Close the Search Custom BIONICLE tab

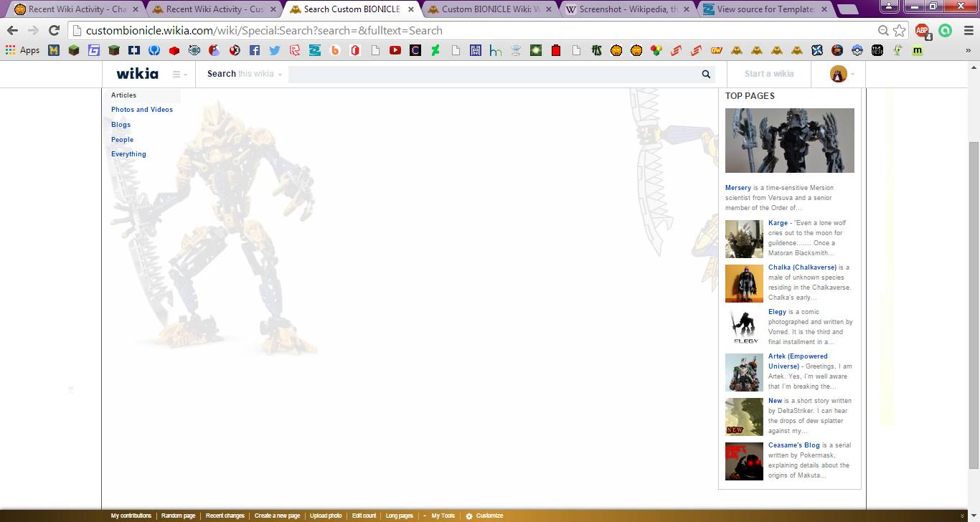(x=410, y=9)
